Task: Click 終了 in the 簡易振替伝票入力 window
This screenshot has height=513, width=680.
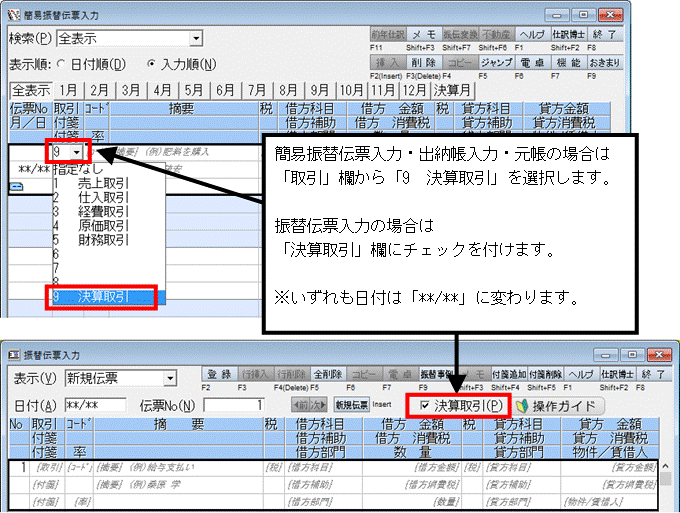Action: click(x=605, y=34)
